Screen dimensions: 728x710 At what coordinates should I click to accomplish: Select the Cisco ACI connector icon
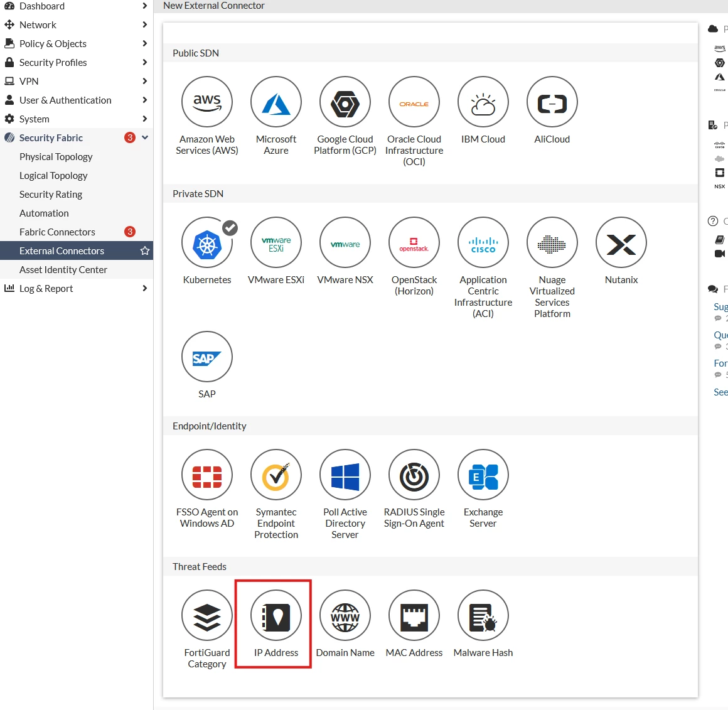[483, 242]
